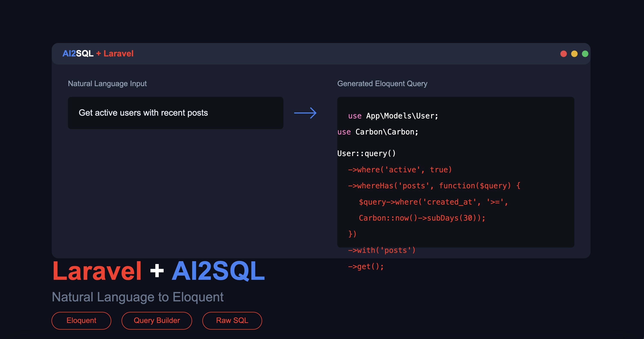The height and width of the screenshot is (339, 644).
Task: Click the $query->where('created_at' line
Action: click(x=433, y=202)
